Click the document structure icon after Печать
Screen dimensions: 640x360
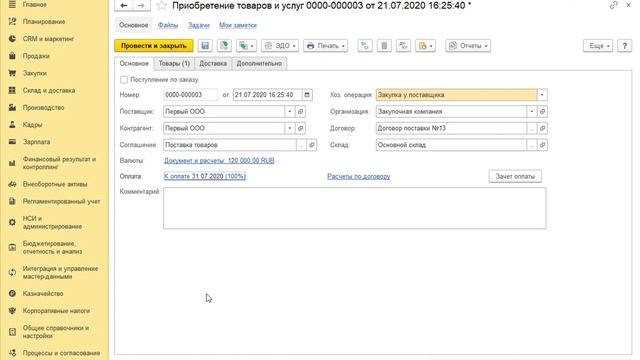(x=365, y=46)
